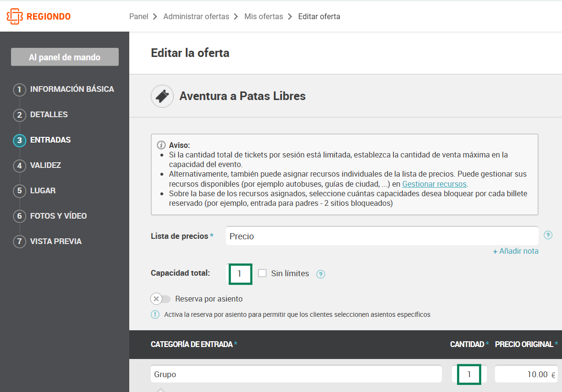The image size is (562, 392).
Task: Click the Añadir nota link
Action: [516, 251]
